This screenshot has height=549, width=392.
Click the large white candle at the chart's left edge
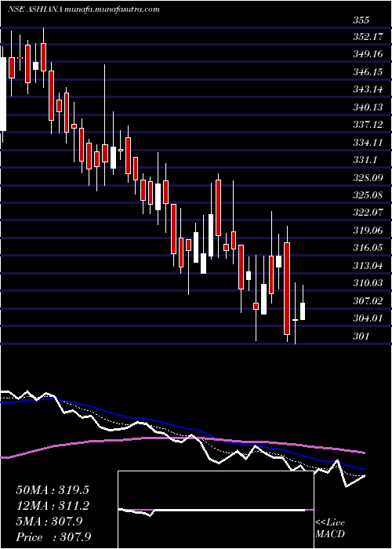point(3,94)
